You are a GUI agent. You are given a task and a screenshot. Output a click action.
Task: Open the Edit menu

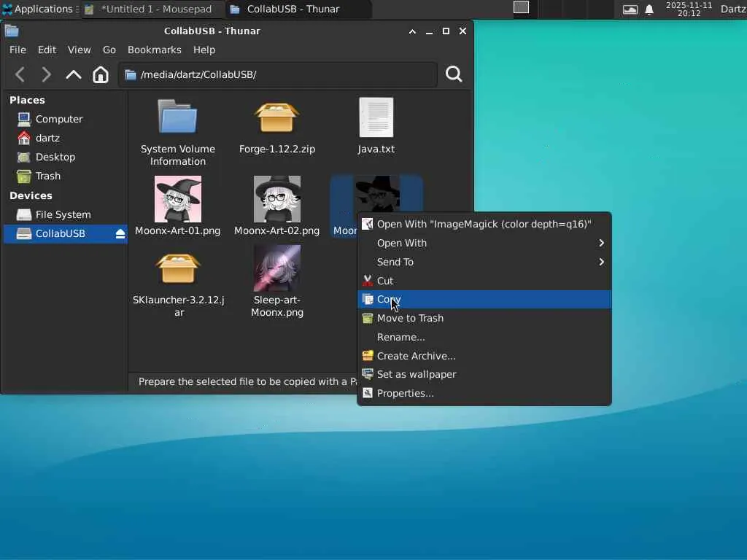point(47,50)
